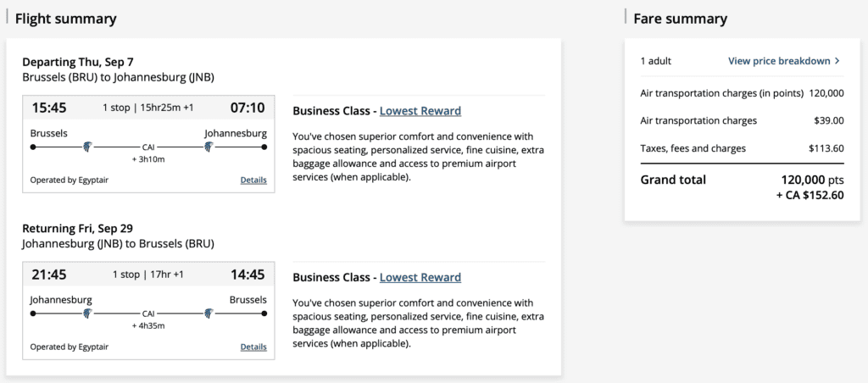Click the Taxes, fees and charges row
This screenshot has width=868, height=383.
pos(693,148)
